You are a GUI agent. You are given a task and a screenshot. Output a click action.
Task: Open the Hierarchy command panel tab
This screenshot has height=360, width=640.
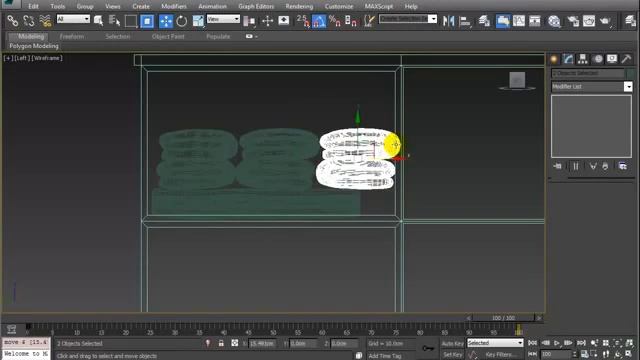pyautogui.click(x=582, y=60)
